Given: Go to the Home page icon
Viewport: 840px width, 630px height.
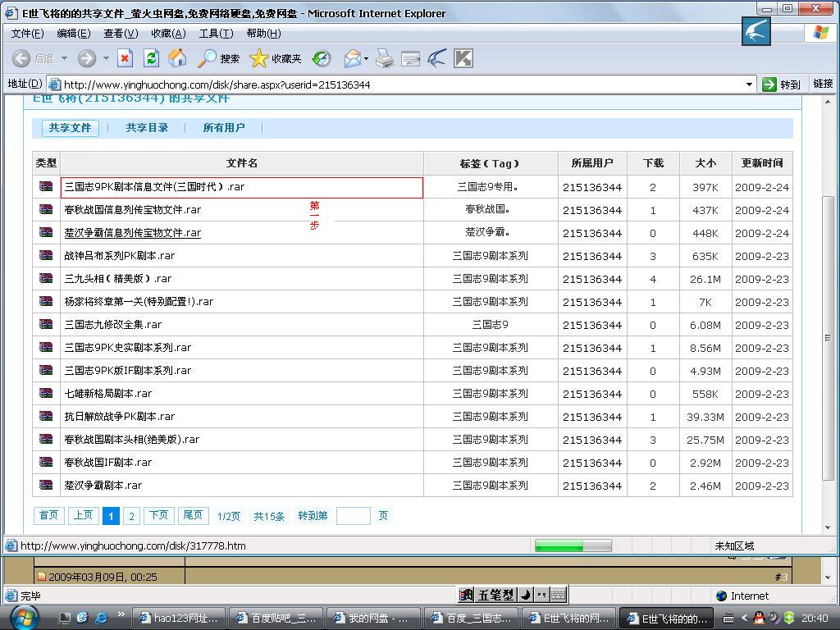Looking at the screenshot, I should (x=176, y=58).
